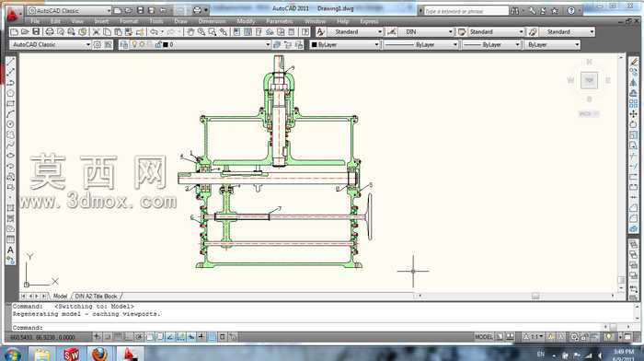Select the Multiline Text tool
This screenshot has height=361, width=644.
pyautogui.click(x=11, y=250)
